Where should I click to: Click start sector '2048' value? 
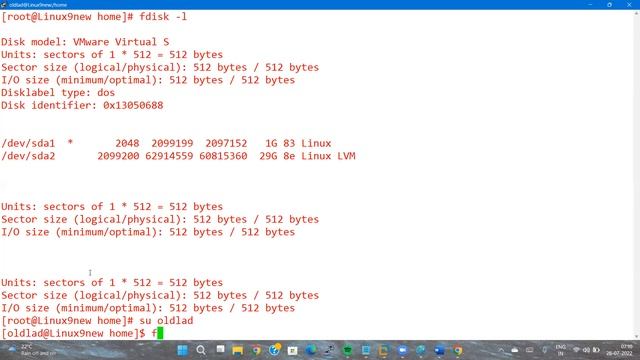127,143
